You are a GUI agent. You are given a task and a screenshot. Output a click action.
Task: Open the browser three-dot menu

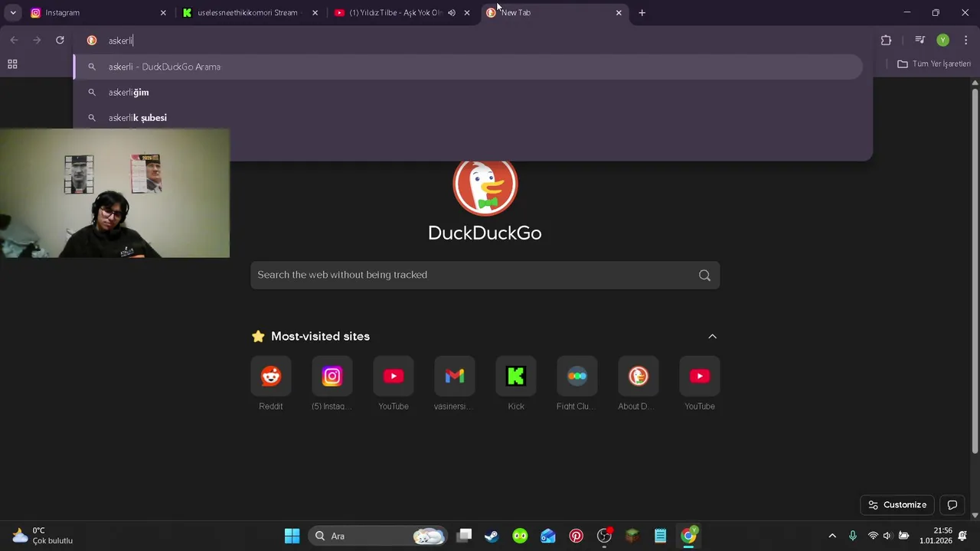coord(966,40)
